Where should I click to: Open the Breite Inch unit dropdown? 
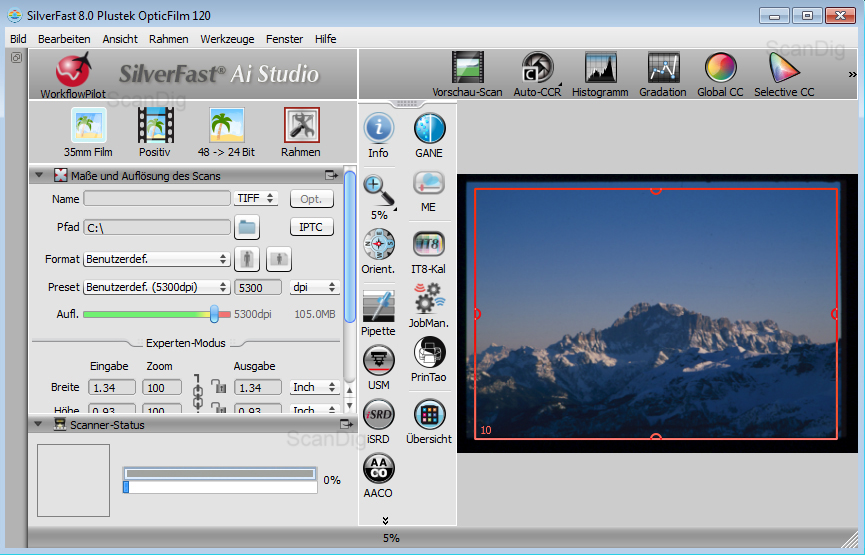click(314, 387)
